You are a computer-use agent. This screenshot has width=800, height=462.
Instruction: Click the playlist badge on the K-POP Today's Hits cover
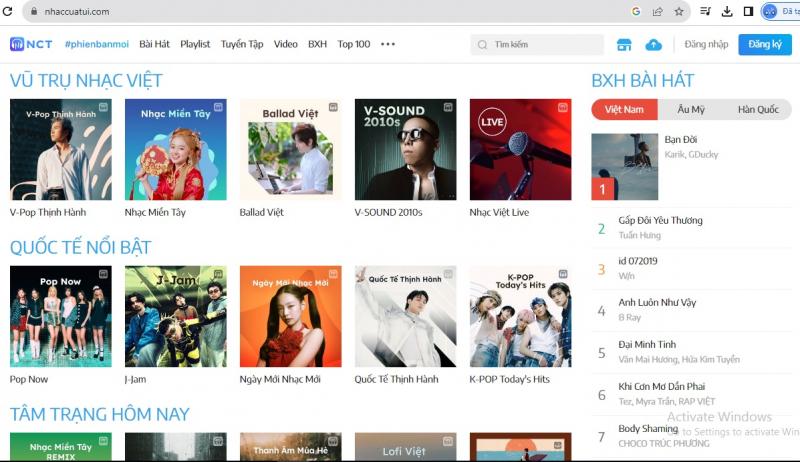pyautogui.click(x=563, y=274)
